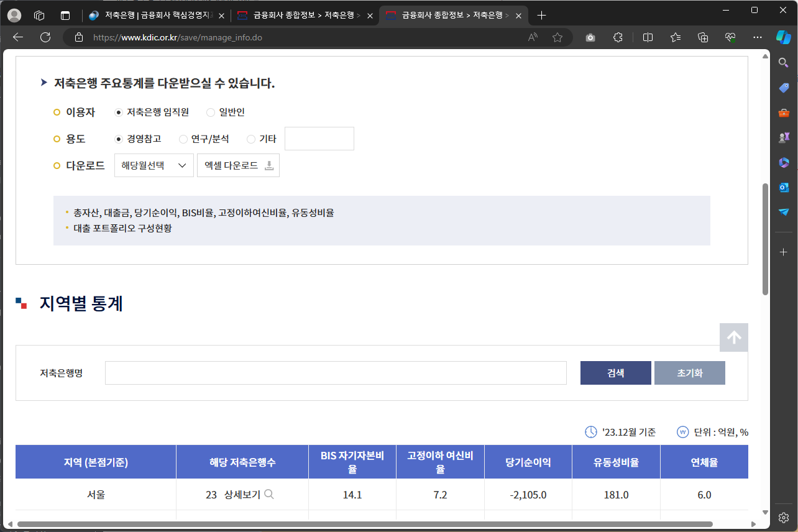
Task: Click the address bar URL
Action: point(178,37)
